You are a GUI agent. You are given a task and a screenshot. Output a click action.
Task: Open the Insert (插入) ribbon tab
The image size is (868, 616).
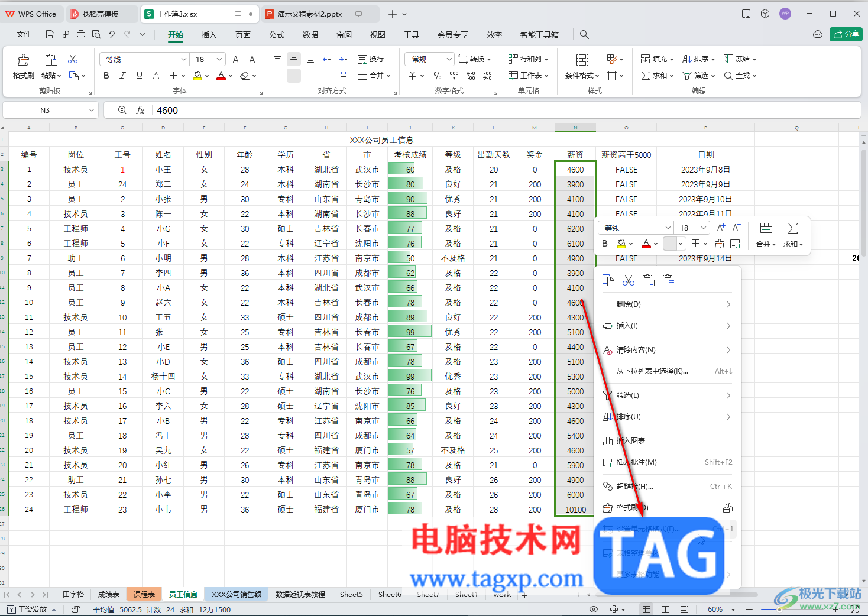pyautogui.click(x=209, y=35)
